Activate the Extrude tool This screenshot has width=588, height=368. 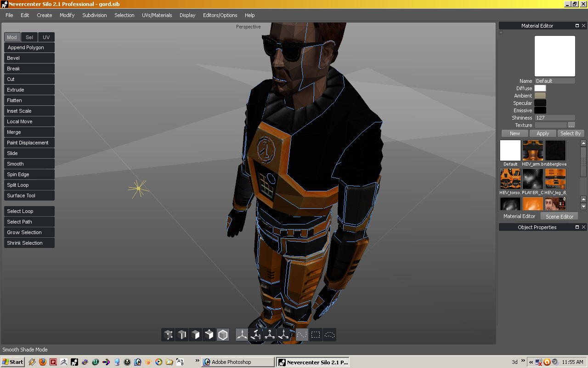click(x=29, y=89)
